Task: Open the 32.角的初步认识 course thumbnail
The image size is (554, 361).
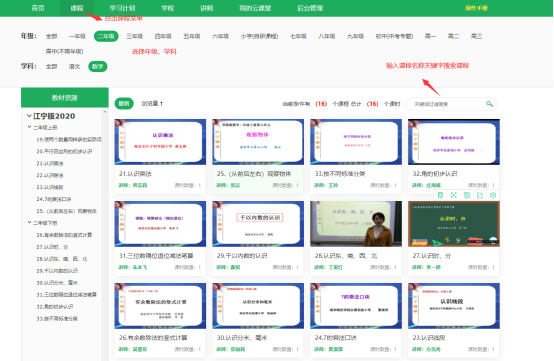Action: pos(454,142)
